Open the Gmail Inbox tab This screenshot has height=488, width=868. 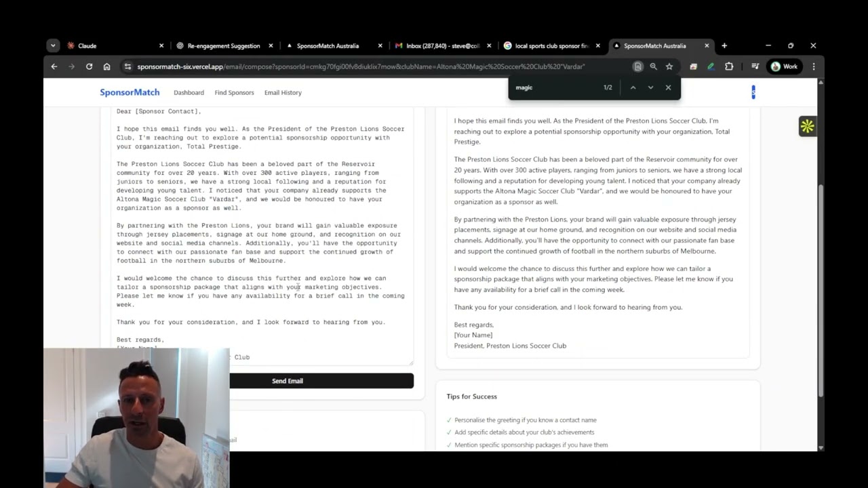coord(443,46)
